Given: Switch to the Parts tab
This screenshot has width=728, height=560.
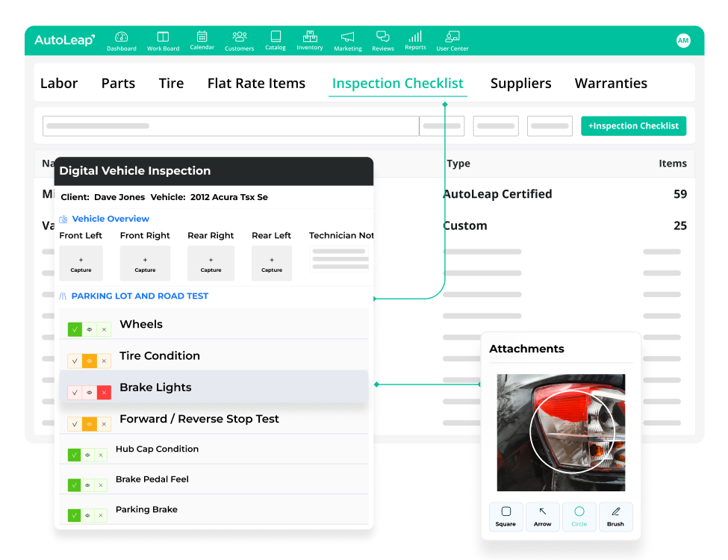Looking at the screenshot, I should point(118,83).
